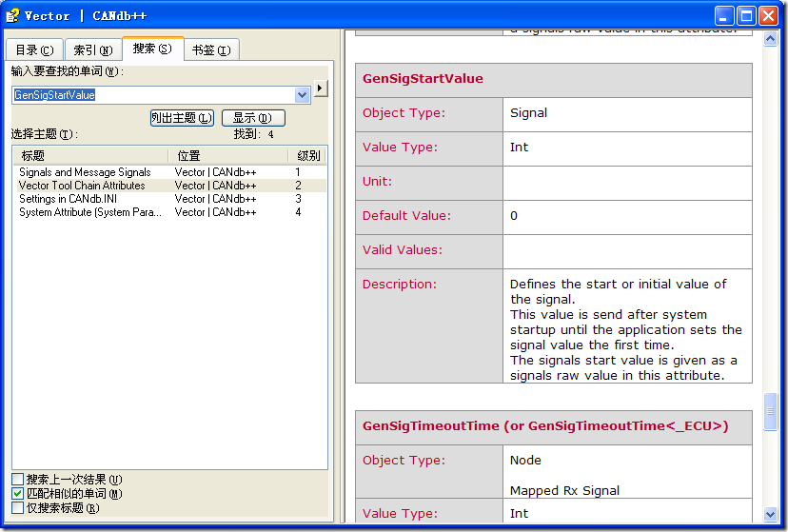This screenshot has height=532, width=788.
Task: Click 'Unit:' label in GenSigStartValue table
Action: coord(377,182)
